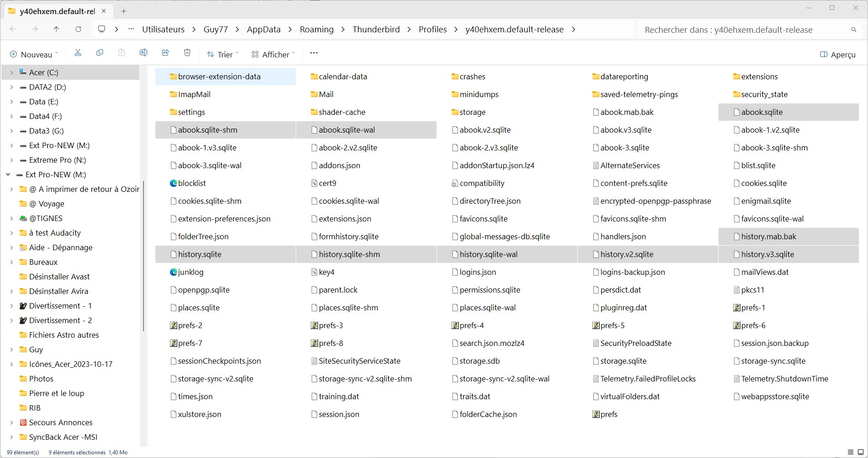Image resolution: width=868 pixels, height=458 pixels.
Task: Select the prefs-1 script file icon
Action: pos(736,308)
